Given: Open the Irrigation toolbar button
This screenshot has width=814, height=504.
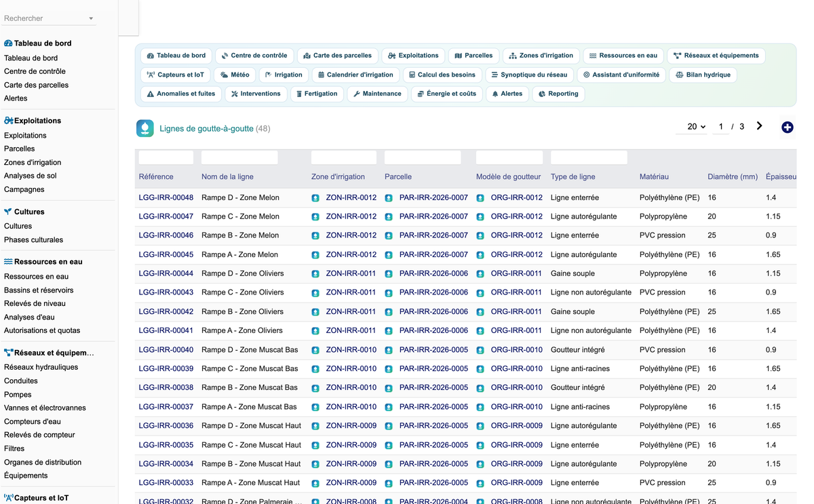Looking at the screenshot, I should 284,75.
